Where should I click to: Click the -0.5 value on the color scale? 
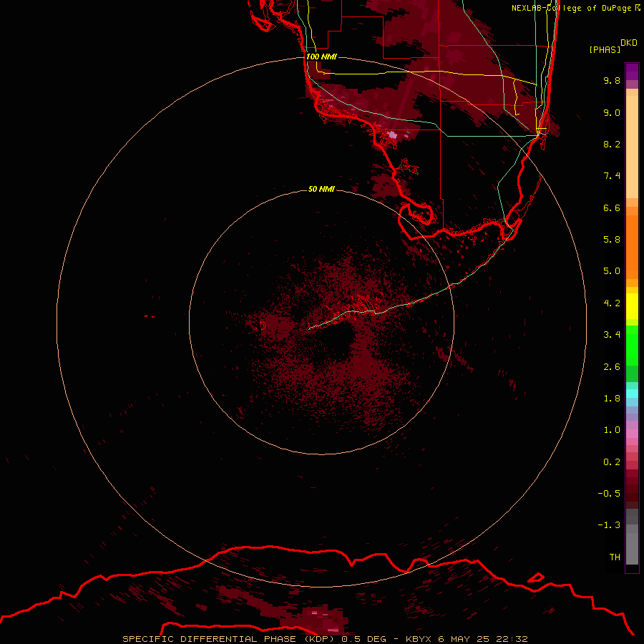(x=609, y=493)
